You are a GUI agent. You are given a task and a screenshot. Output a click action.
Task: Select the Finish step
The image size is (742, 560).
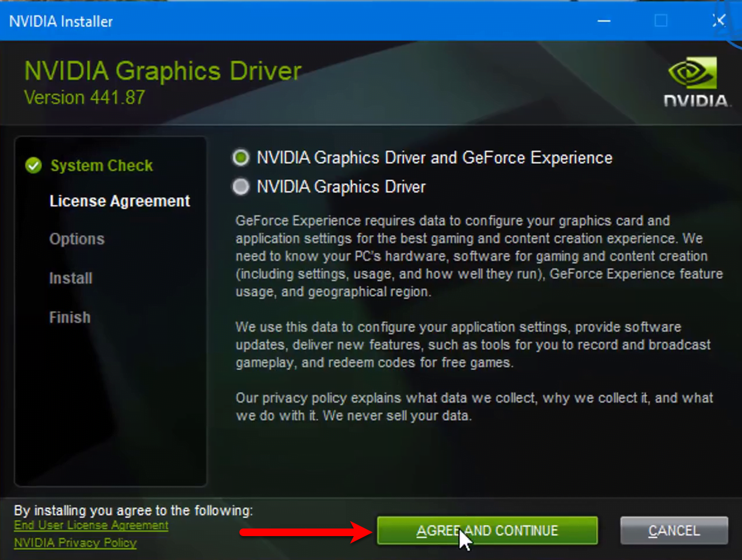pyautogui.click(x=70, y=317)
